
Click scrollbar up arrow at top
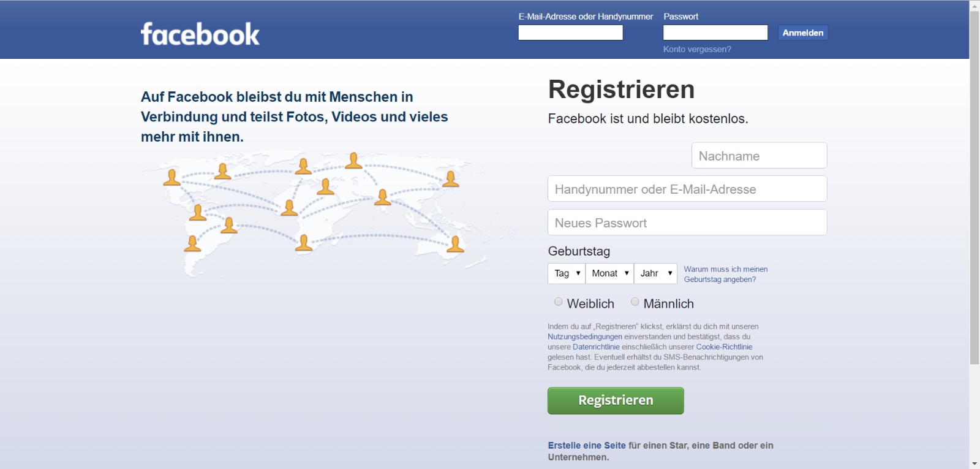coord(974,5)
